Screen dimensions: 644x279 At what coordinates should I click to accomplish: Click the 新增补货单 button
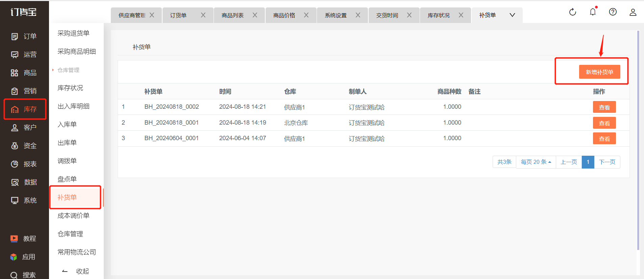coord(599,72)
